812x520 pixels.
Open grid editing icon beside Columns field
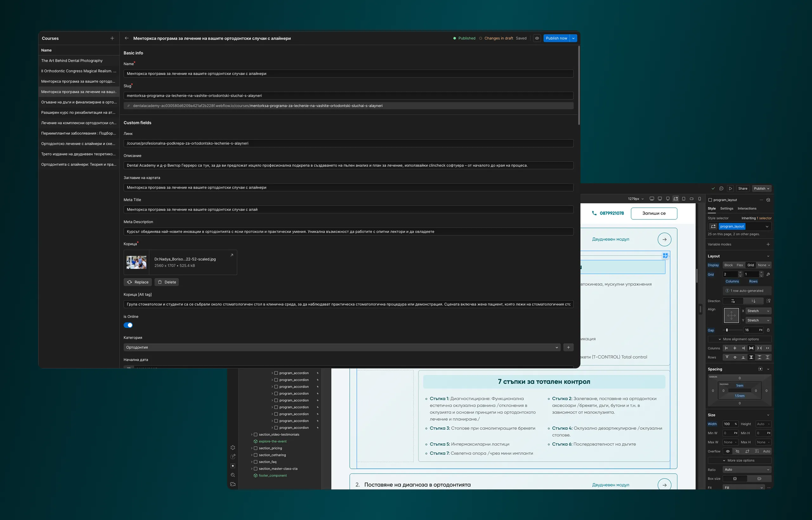[x=769, y=274]
